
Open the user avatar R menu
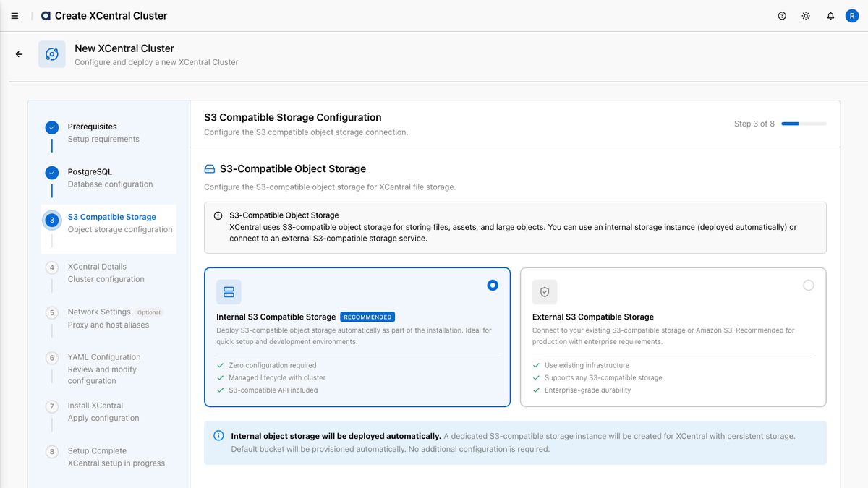coord(852,16)
